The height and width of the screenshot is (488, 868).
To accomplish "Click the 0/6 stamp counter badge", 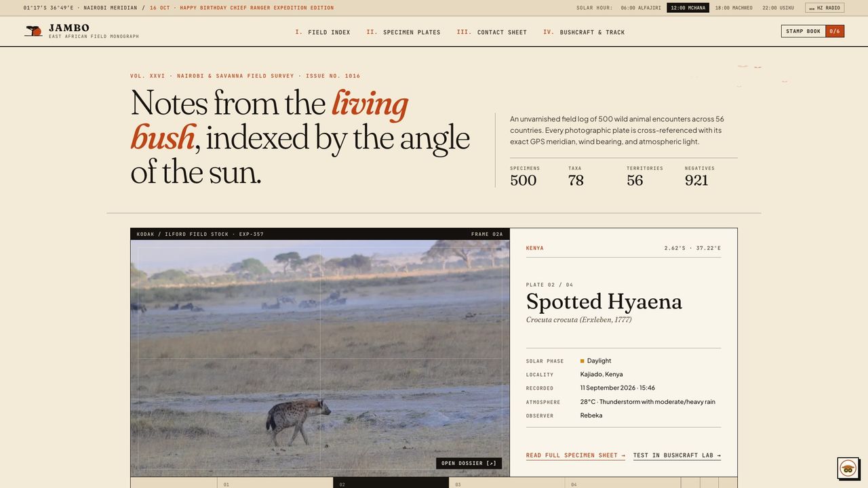I will (x=835, y=31).
